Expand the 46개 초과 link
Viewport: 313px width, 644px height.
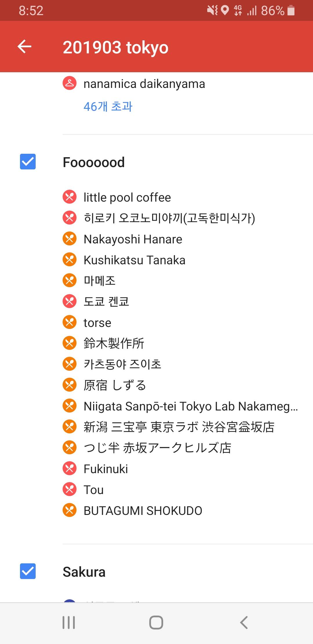pyautogui.click(x=108, y=106)
